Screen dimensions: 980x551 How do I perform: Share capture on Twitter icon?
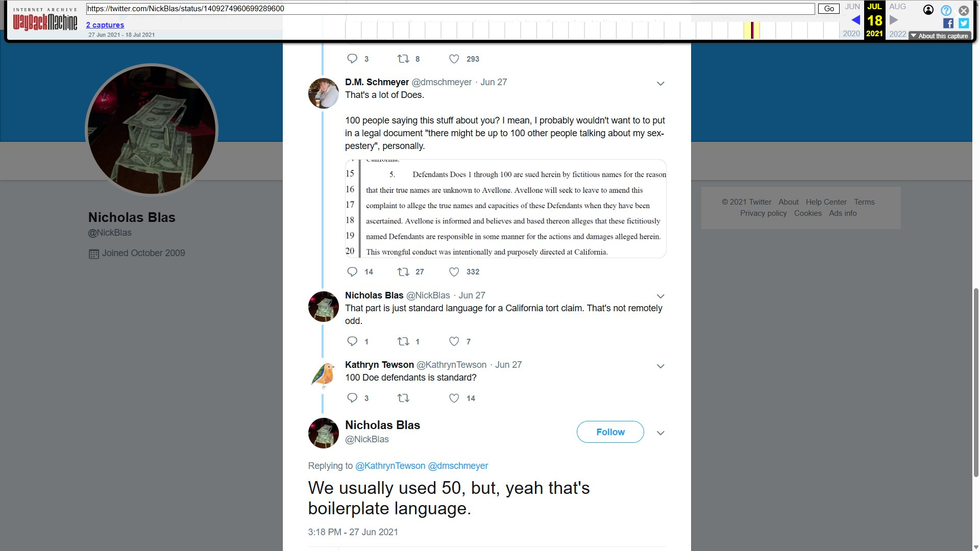(x=964, y=23)
